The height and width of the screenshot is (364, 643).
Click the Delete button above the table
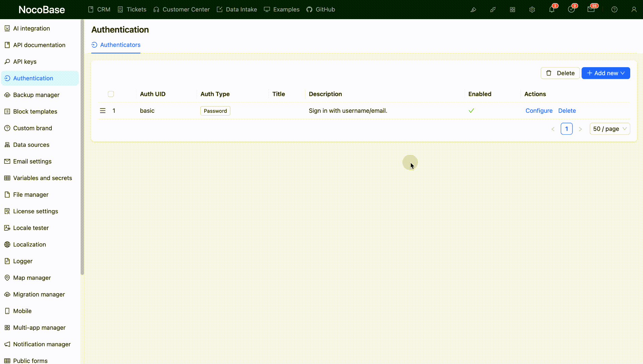pos(560,73)
